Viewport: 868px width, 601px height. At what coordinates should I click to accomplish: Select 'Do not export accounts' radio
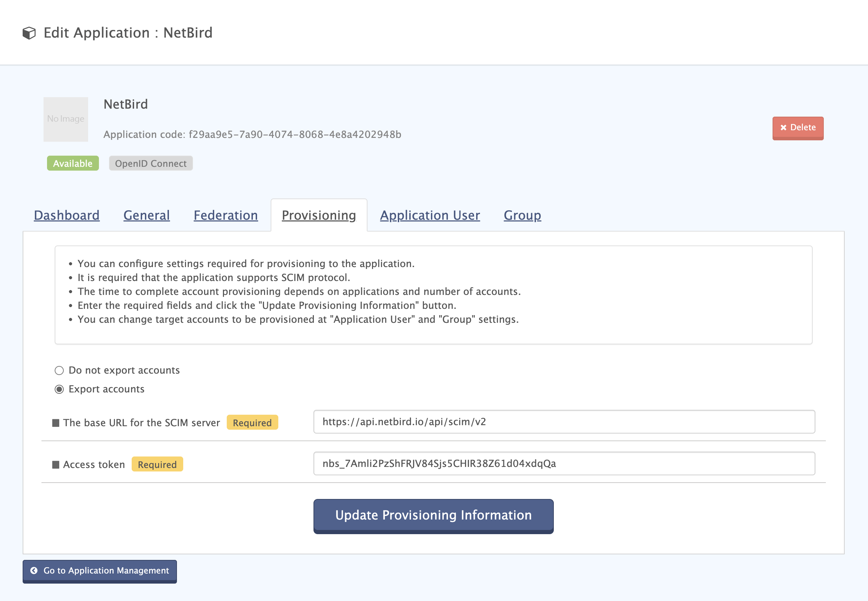point(59,370)
